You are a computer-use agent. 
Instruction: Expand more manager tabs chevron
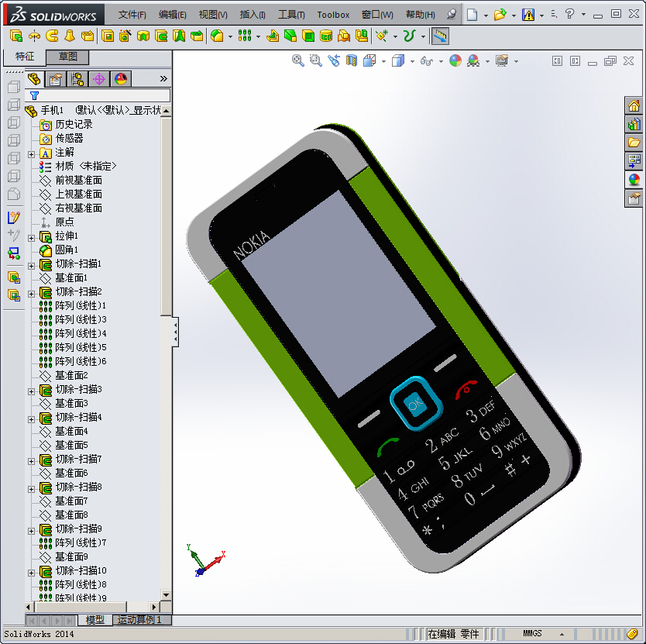click(163, 79)
